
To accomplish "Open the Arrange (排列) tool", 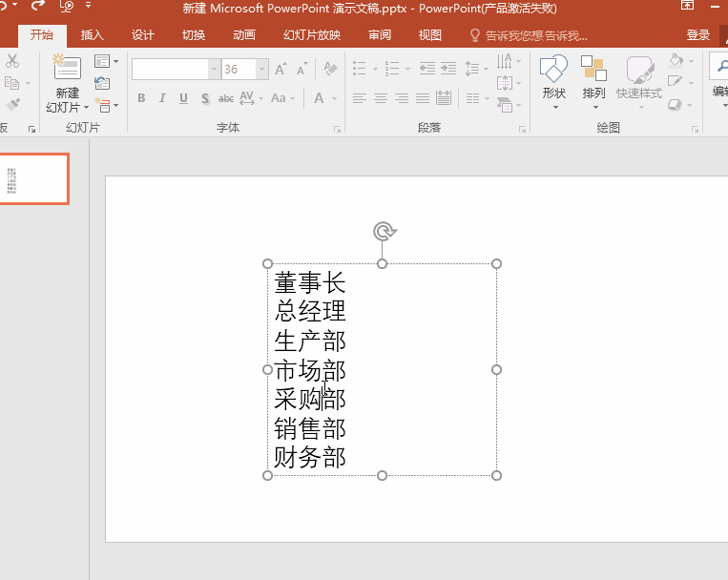I will click(x=593, y=70).
